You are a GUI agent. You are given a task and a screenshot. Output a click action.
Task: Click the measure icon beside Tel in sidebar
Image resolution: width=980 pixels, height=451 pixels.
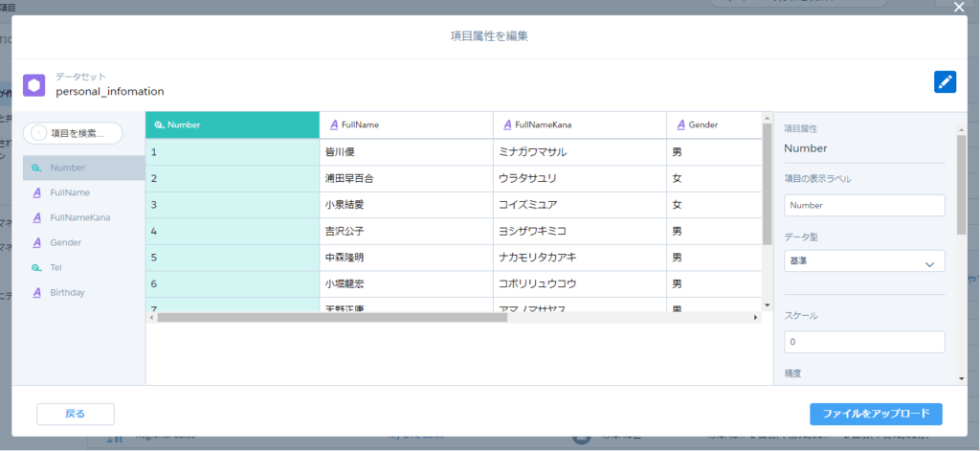pos(36,267)
